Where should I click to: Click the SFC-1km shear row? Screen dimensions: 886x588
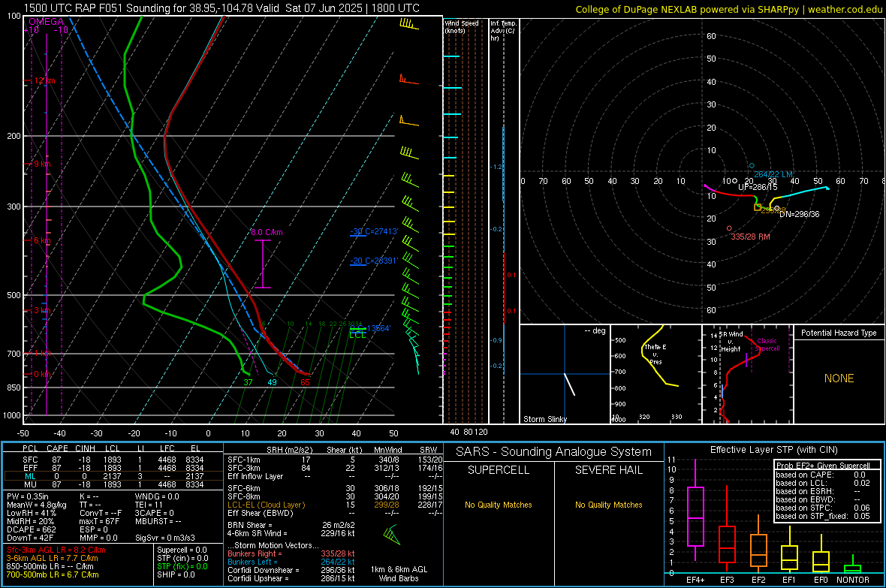point(335,460)
